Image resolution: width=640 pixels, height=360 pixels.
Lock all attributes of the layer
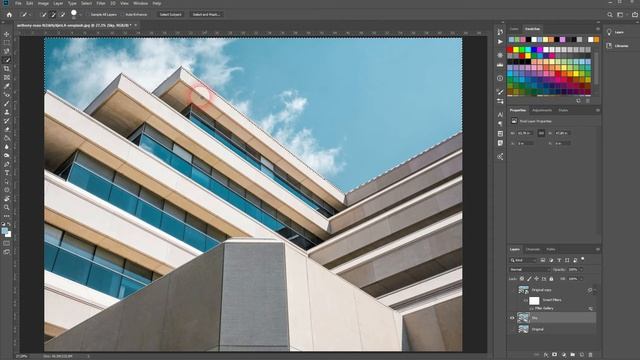click(551, 279)
